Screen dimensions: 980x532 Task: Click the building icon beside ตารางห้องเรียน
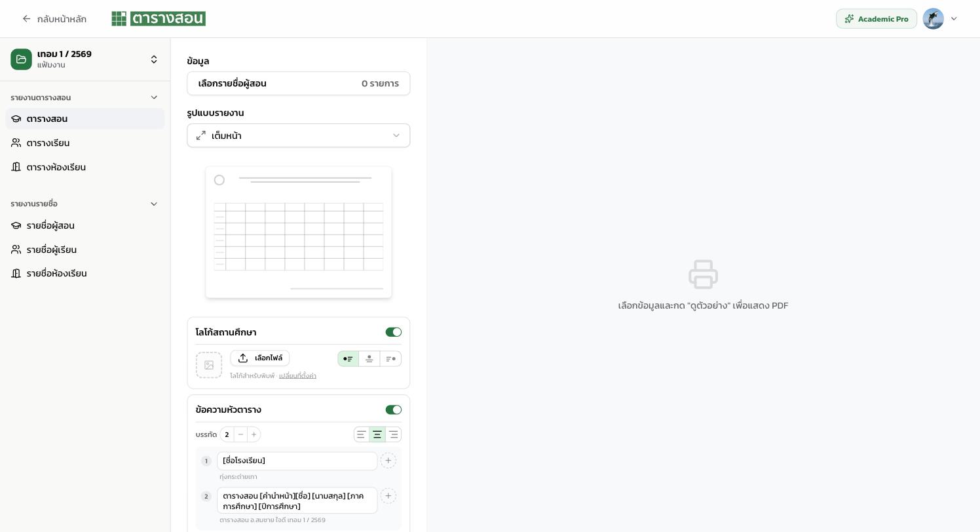click(x=16, y=167)
